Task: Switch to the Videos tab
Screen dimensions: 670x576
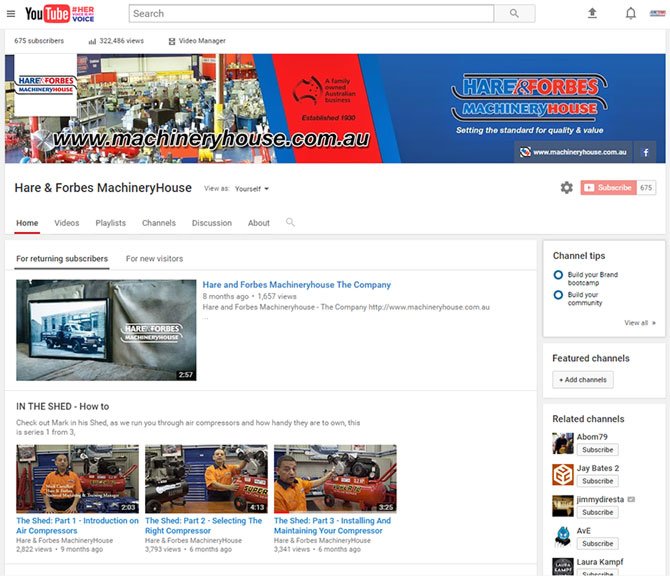Action: pyautogui.click(x=67, y=223)
